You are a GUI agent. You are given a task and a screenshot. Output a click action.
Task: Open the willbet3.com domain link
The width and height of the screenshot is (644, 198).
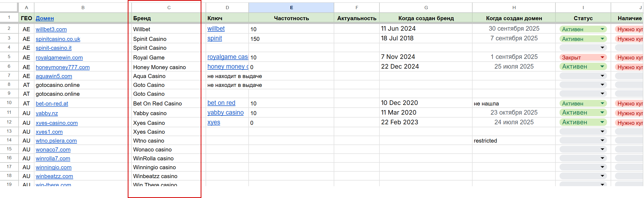pyautogui.click(x=51, y=29)
